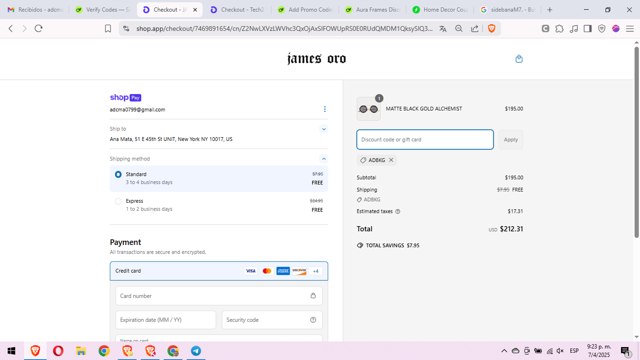Click the address bar URL

(284, 29)
